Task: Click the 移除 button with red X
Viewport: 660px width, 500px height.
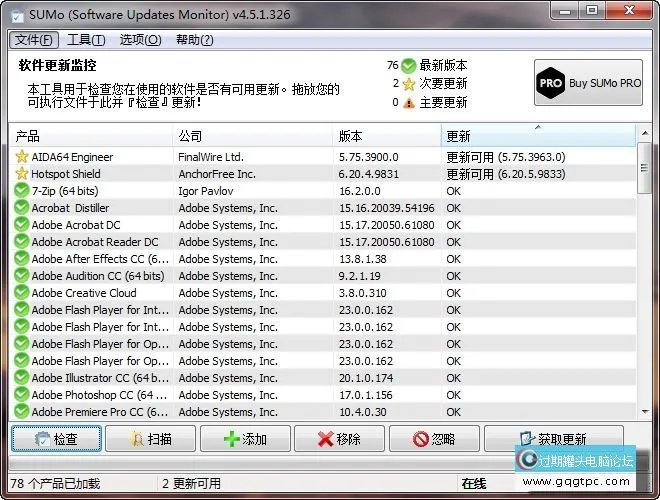Action: point(340,439)
